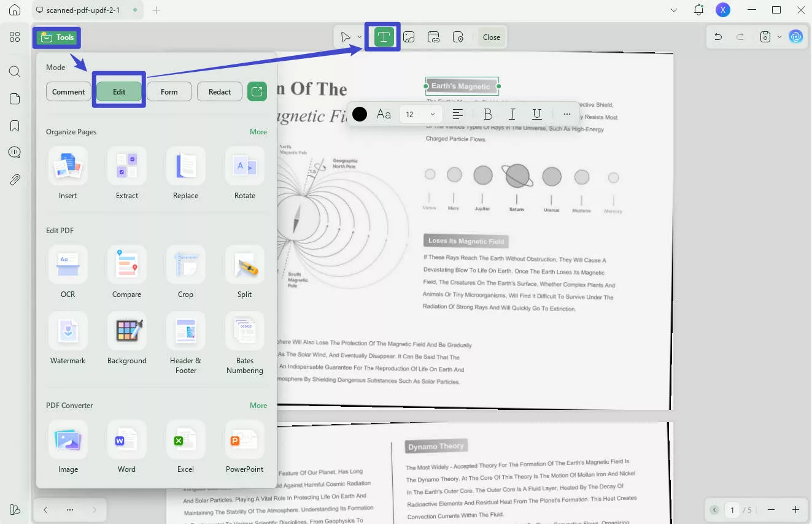Click the green share/export icon beside Redact
The height and width of the screenshot is (524, 812).
click(257, 91)
